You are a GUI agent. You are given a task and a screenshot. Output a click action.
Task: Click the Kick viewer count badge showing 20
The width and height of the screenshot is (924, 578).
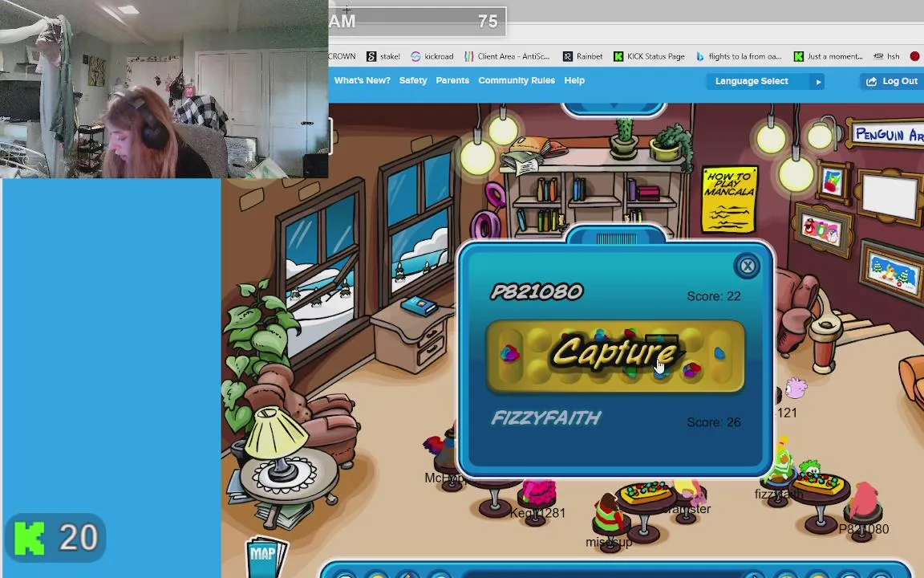[x=55, y=537]
